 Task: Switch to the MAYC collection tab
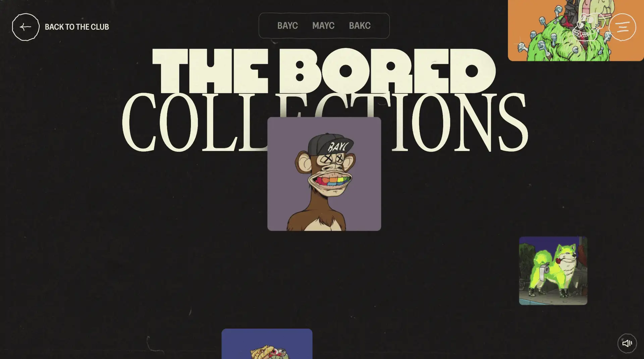coord(323,26)
